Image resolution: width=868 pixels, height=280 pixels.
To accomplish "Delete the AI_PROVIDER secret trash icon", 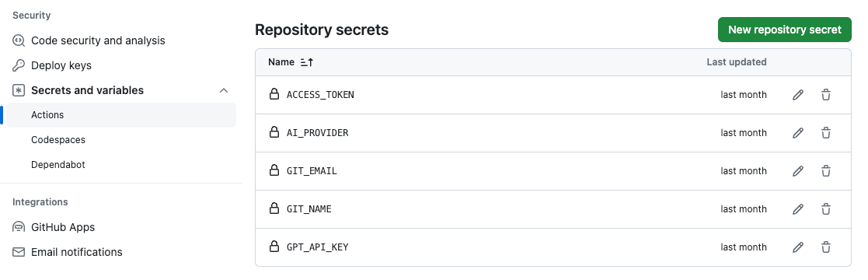I will [826, 133].
